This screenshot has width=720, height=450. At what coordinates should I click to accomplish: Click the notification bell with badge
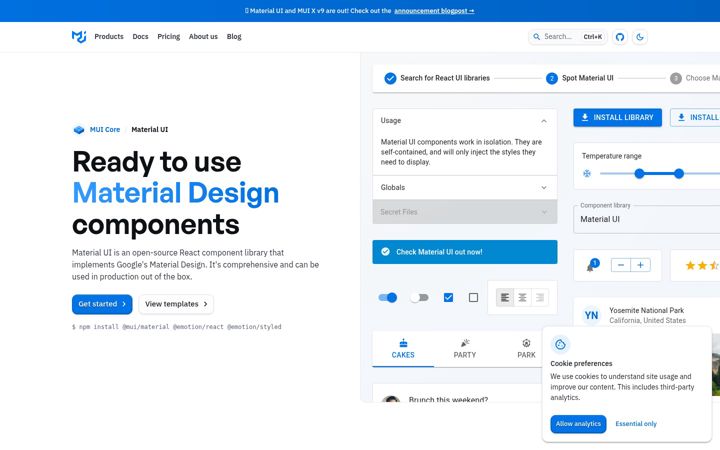(591, 266)
